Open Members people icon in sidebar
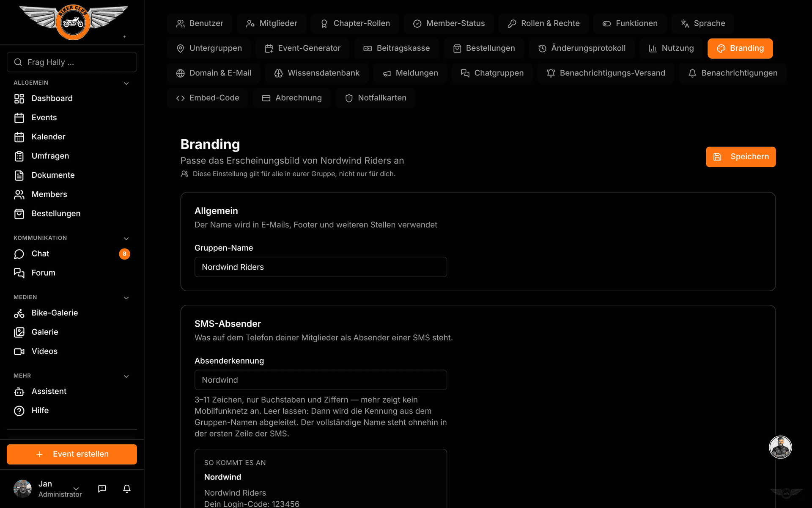The width and height of the screenshot is (812, 508). tap(19, 194)
